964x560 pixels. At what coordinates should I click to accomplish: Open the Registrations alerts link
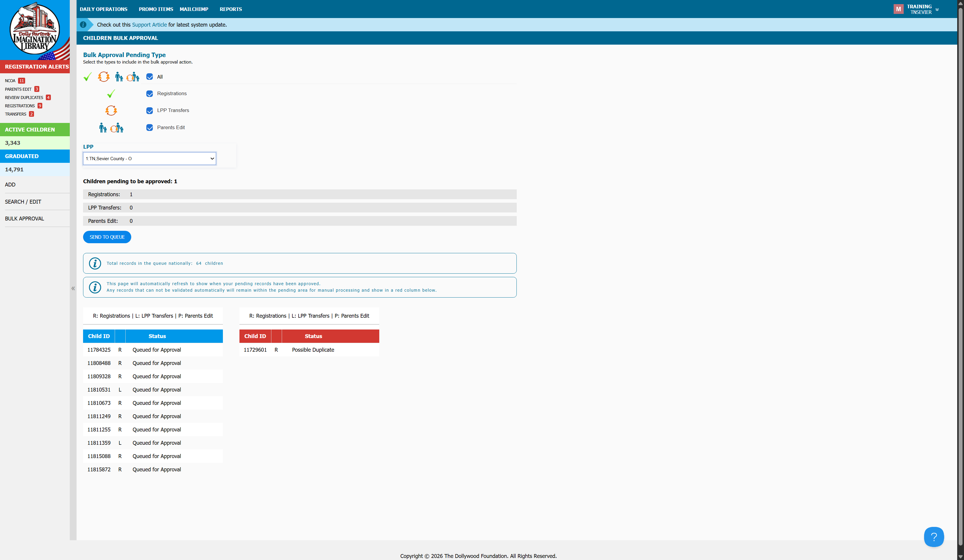point(20,106)
